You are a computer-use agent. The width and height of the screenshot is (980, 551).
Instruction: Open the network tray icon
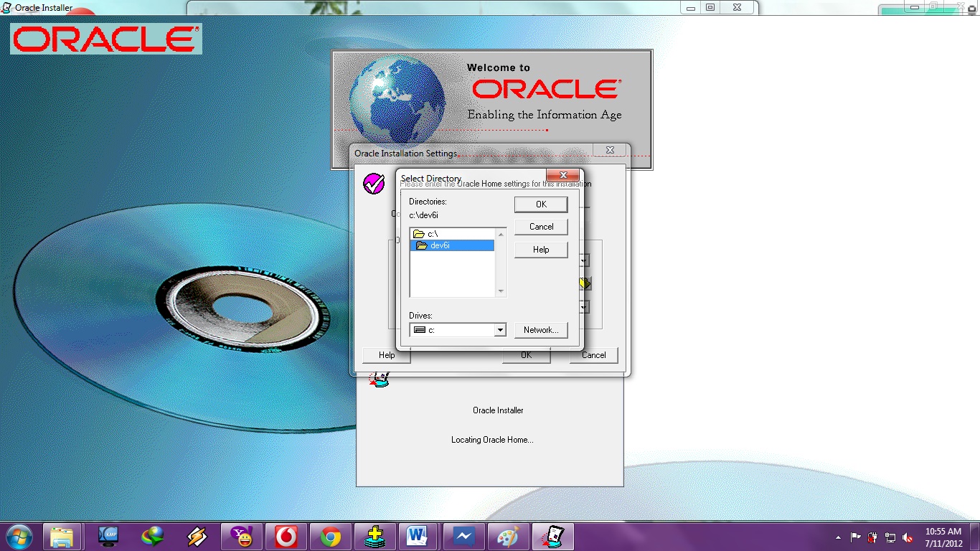click(x=890, y=537)
